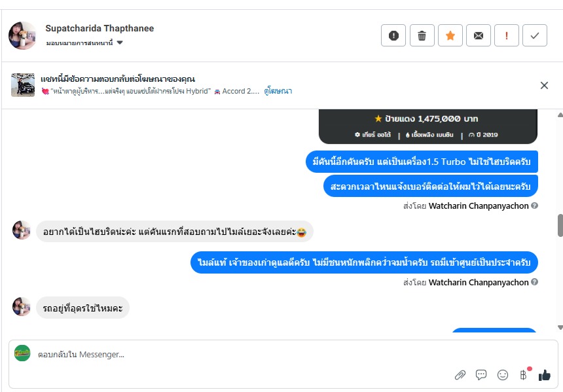Dismiss the ad reply banner

point(544,85)
